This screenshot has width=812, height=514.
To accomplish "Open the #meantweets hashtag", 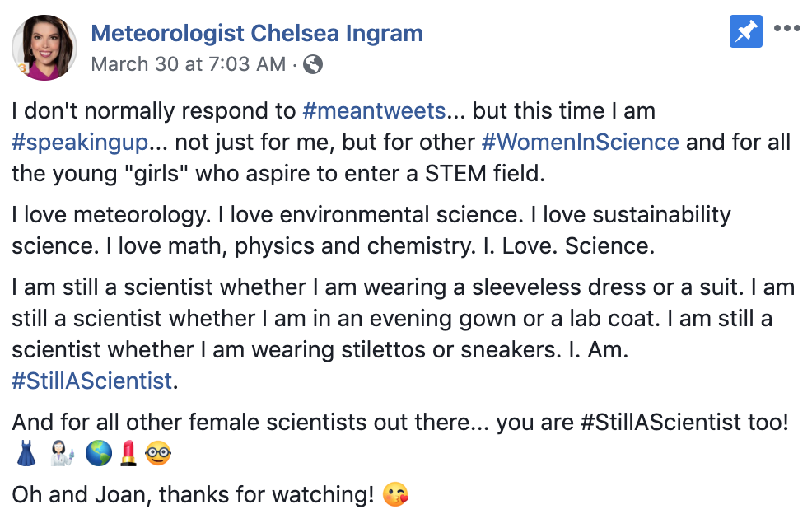I will pos(374,110).
